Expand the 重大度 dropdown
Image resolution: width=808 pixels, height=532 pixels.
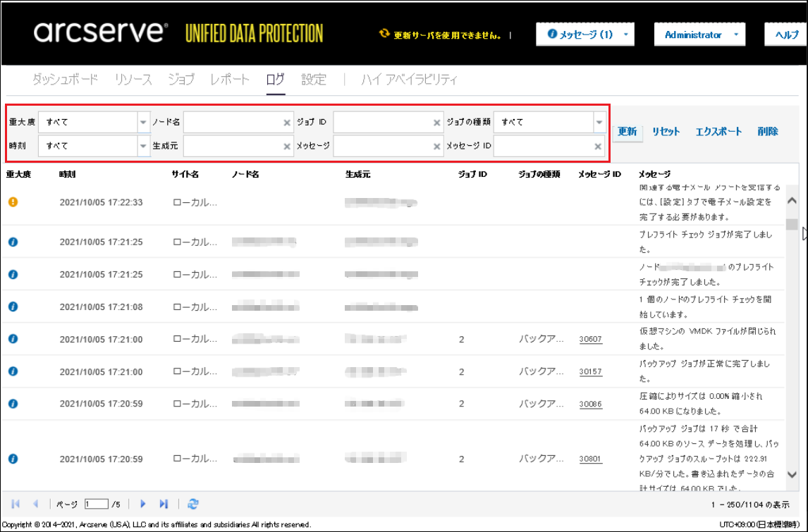click(x=143, y=123)
